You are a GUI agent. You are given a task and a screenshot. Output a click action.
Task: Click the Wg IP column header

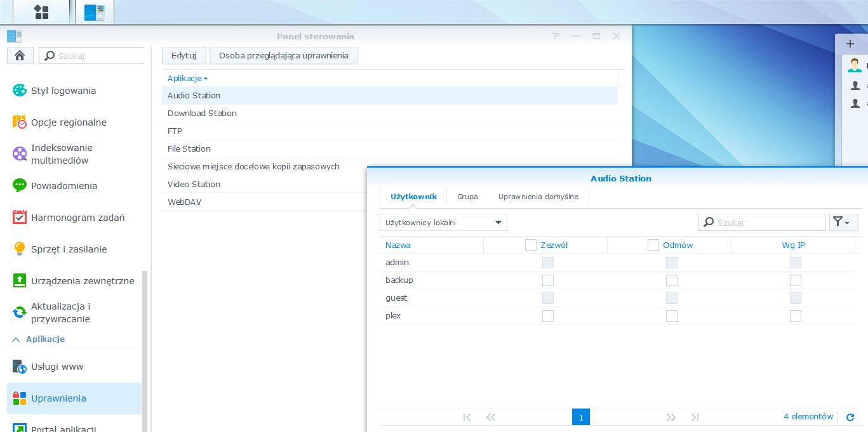793,245
